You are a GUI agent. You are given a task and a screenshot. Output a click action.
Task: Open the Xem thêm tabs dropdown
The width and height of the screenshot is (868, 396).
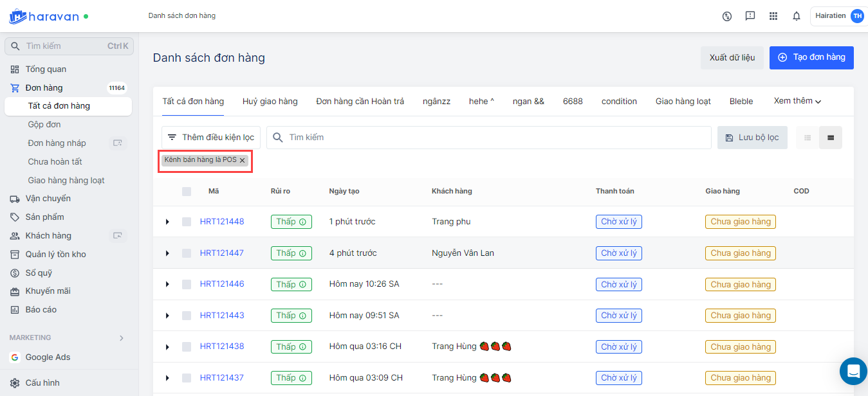point(797,101)
